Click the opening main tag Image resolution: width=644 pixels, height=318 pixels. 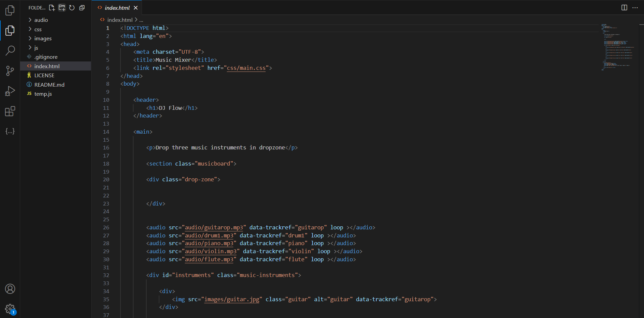[x=143, y=132]
